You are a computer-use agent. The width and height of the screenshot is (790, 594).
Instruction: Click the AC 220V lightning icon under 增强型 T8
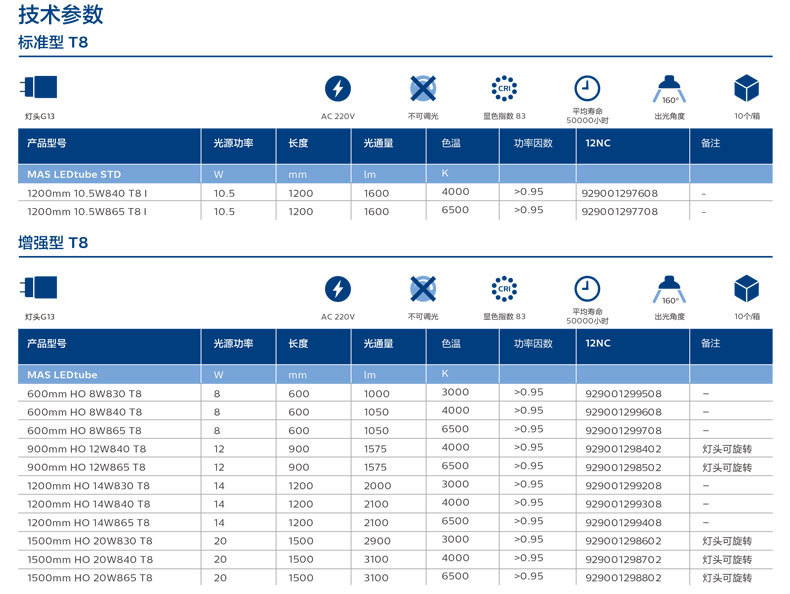[338, 289]
